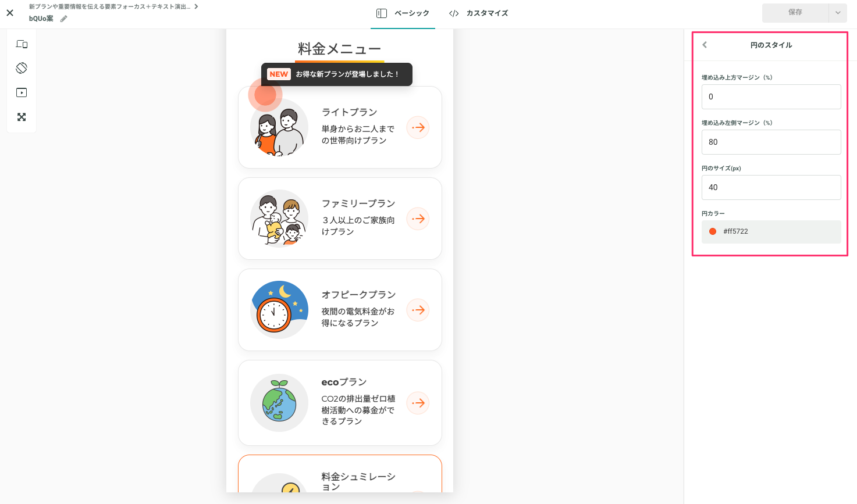Viewport: 857px width, 504px height.
Task: Click the 夜間の電気料金がお得になるプラン description
Action: coord(358,317)
